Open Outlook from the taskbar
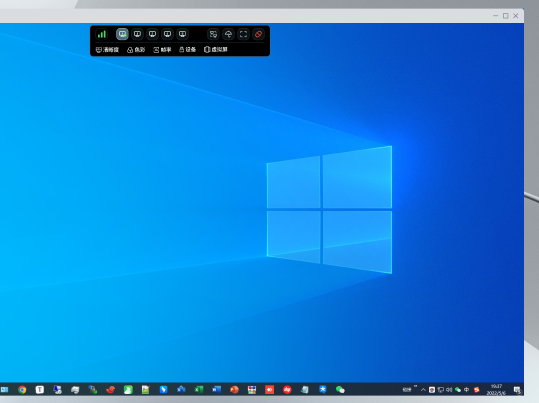539x403 pixels. coord(181,390)
